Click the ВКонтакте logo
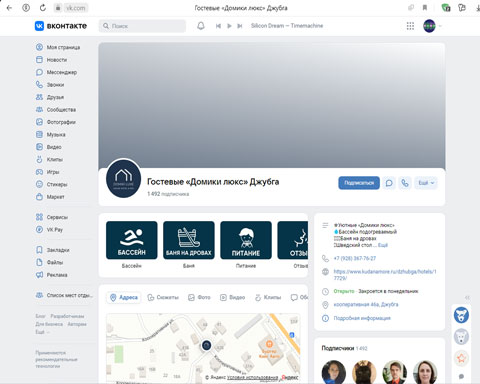This screenshot has width=480, height=384. pos(61,26)
